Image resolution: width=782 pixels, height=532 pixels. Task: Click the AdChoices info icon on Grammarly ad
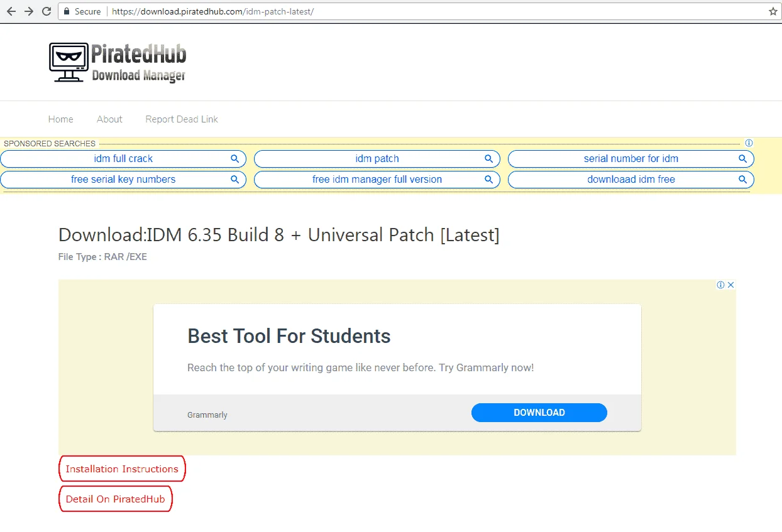click(720, 285)
